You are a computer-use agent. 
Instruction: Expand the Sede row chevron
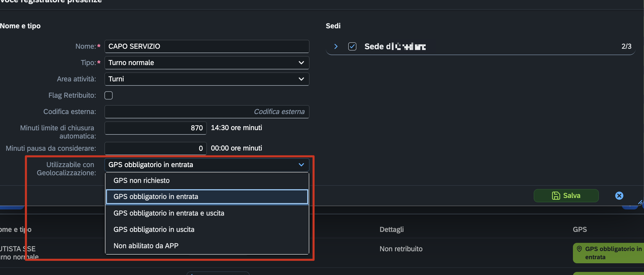[336, 46]
